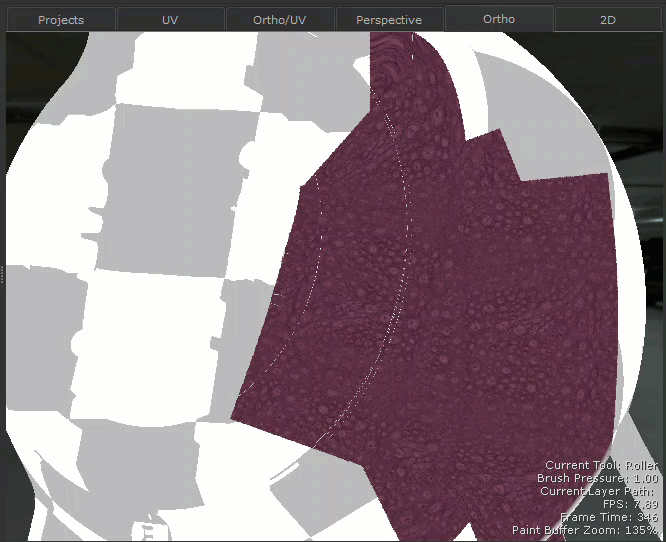This screenshot has height=542, width=666.
Task: Click the active Ortho tab
Action: click(498, 19)
